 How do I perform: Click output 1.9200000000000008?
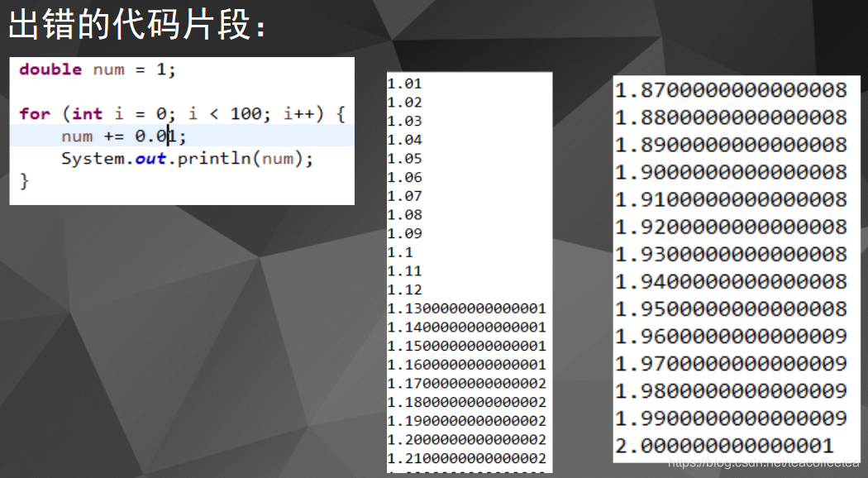(x=732, y=227)
